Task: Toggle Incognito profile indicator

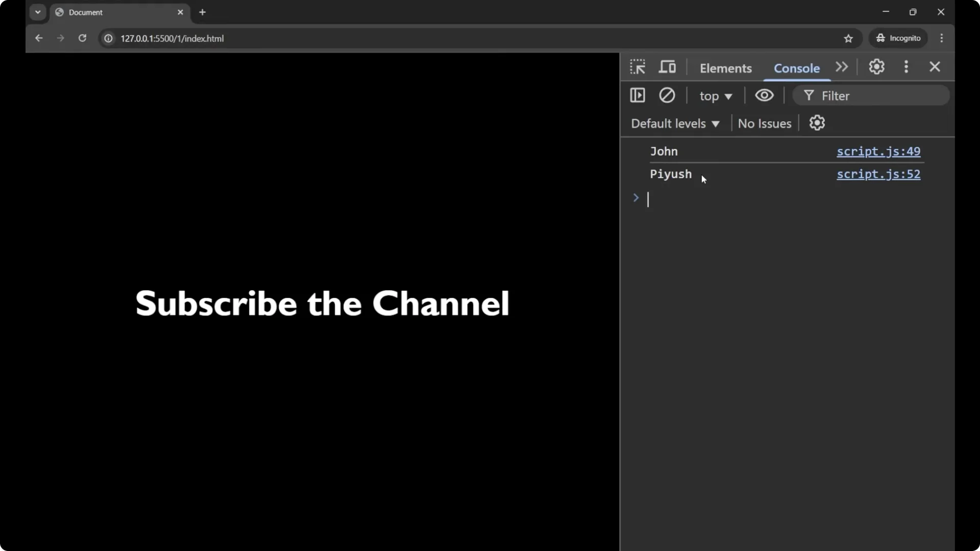Action: [x=898, y=38]
